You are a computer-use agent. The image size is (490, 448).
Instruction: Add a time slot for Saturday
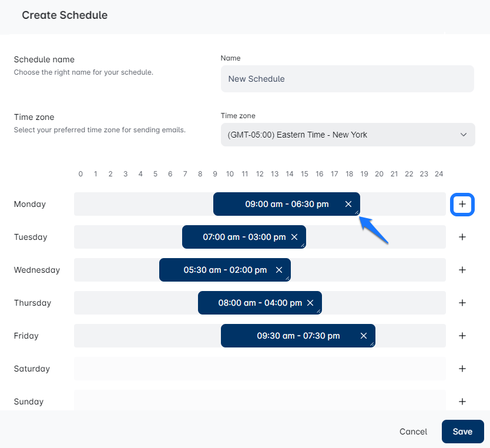[462, 369]
